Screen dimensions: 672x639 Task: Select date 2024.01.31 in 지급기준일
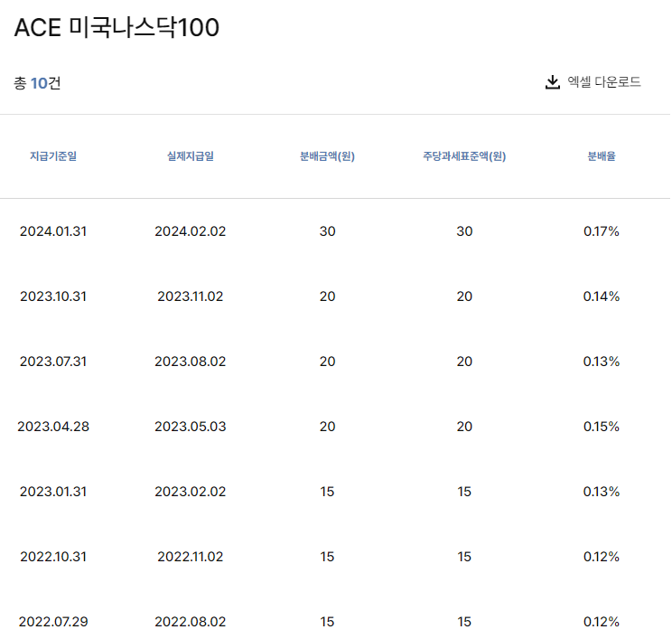[x=53, y=231]
